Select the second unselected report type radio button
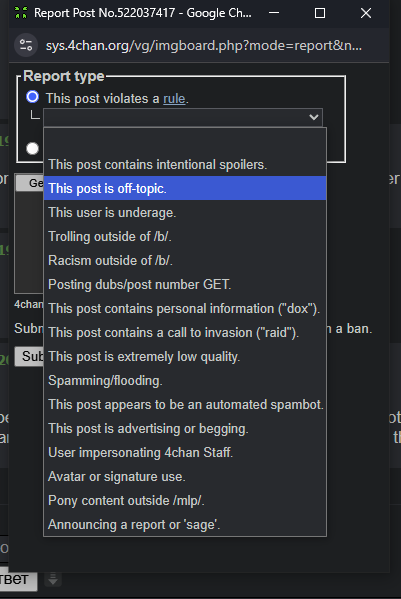Image resolution: width=401 pixels, height=599 pixels. pyautogui.click(x=32, y=148)
